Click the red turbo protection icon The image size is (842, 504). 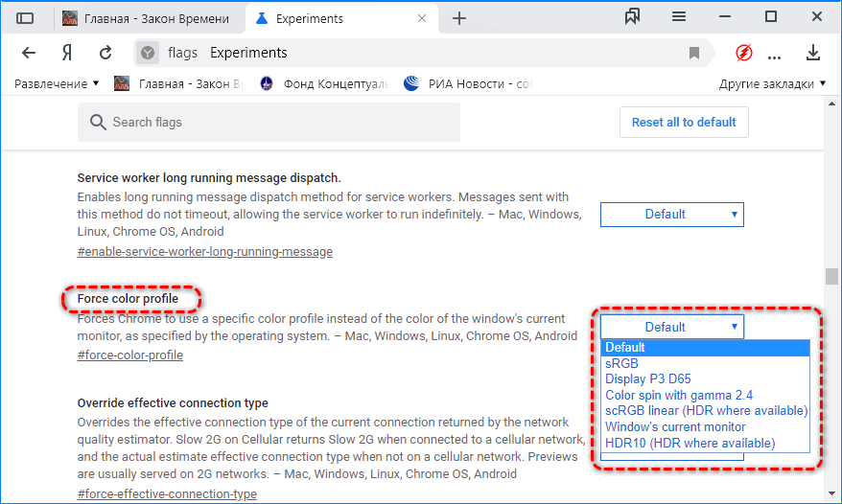click(743, 53)
